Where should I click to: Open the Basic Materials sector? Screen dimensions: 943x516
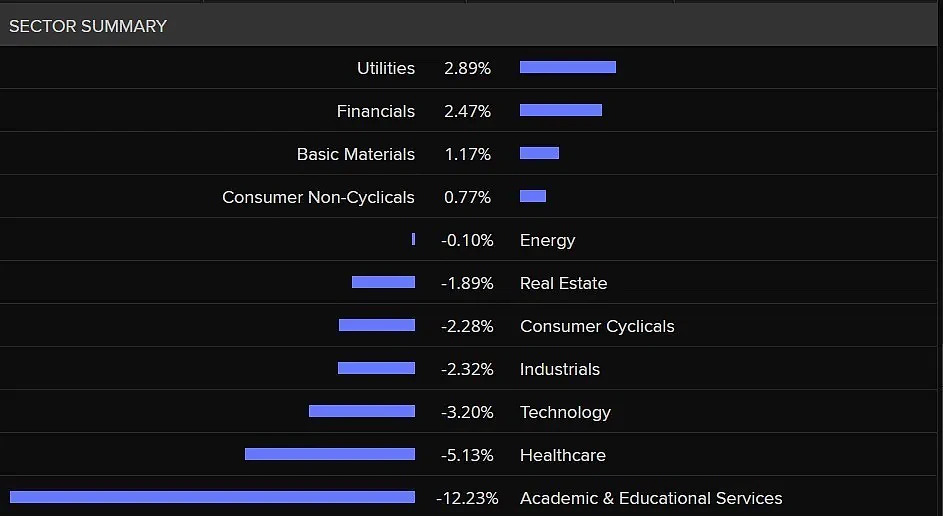pos(356,154)
